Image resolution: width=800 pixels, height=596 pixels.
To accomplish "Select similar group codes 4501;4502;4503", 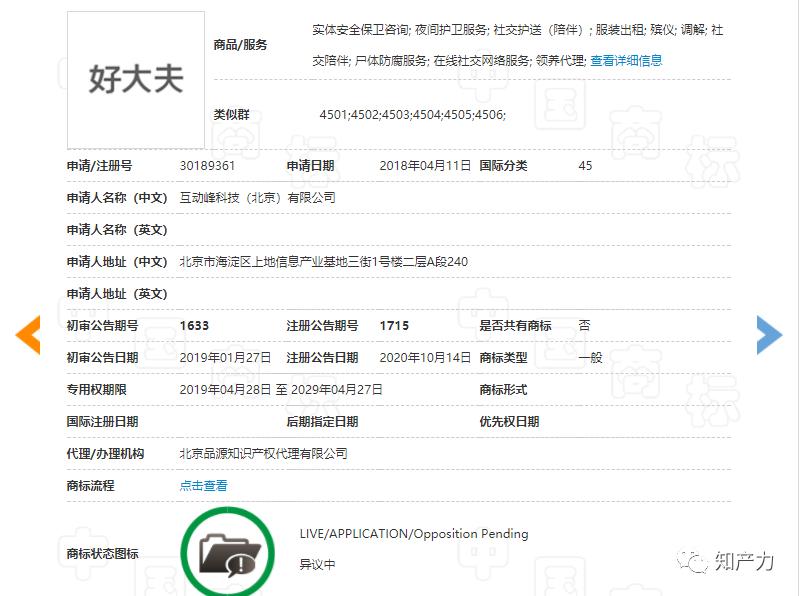I will (x=412, y=115).
